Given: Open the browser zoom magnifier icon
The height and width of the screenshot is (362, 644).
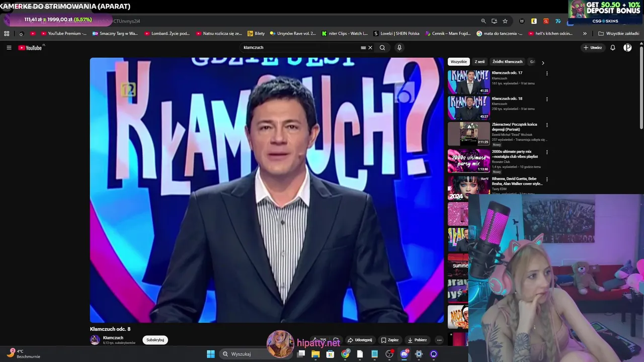Looking at the screenshot, I should [484, 21].
